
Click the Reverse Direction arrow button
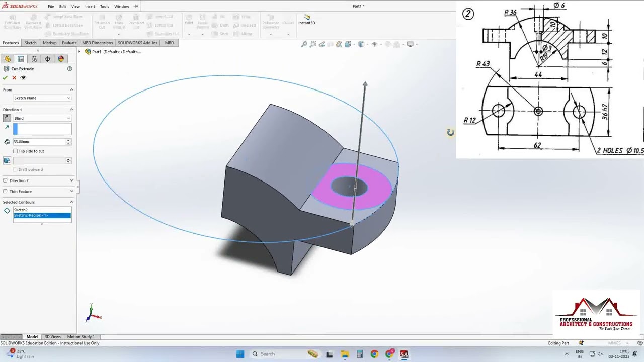click(x=7, y=118)
